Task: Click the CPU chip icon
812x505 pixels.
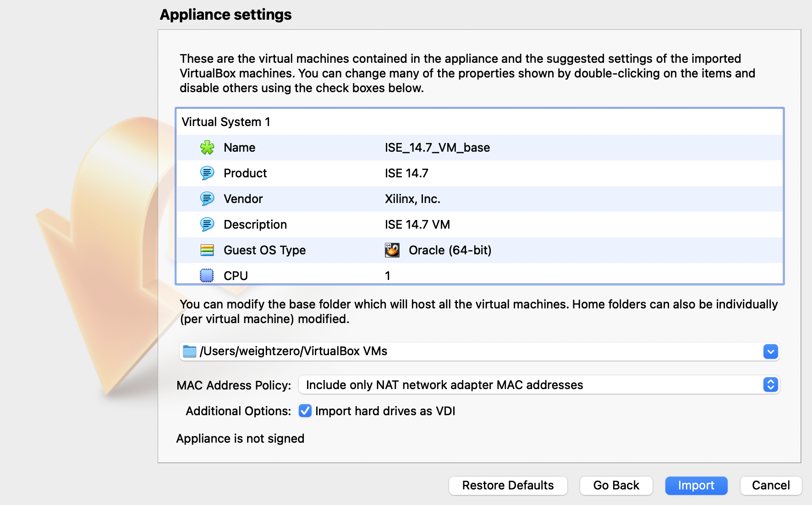Action: click(207, 275)
